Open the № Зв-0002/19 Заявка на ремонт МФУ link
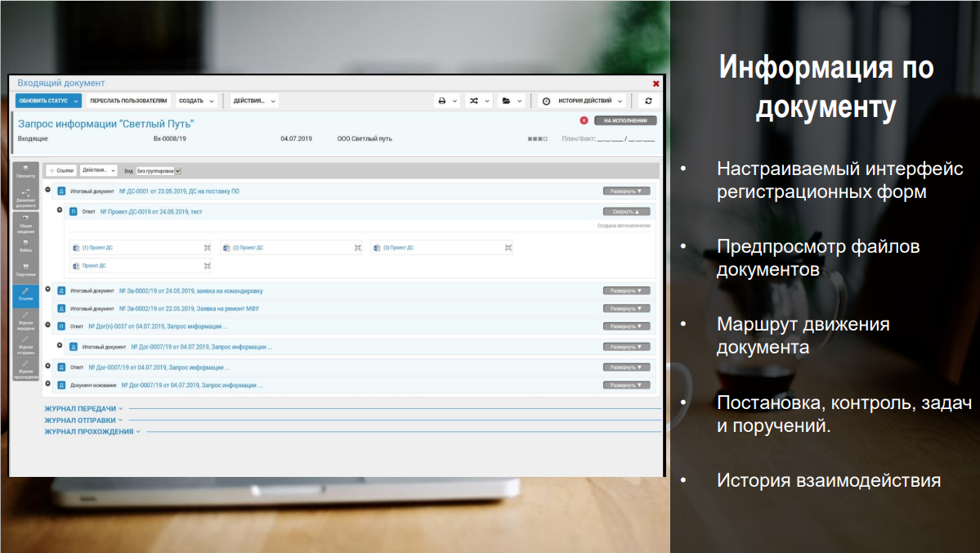The height and width of the screenshot is (553, 980). click(189, 309)
